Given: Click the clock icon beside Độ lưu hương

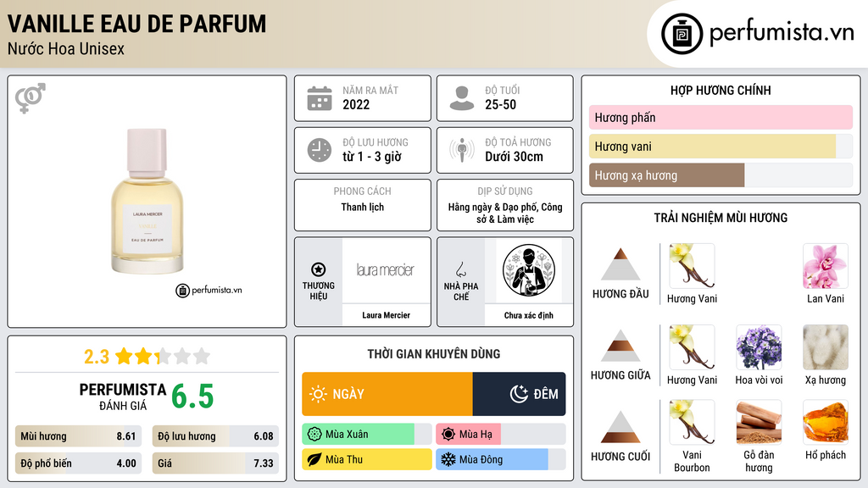Looking at the screenshot, I should tap(320, 150).
